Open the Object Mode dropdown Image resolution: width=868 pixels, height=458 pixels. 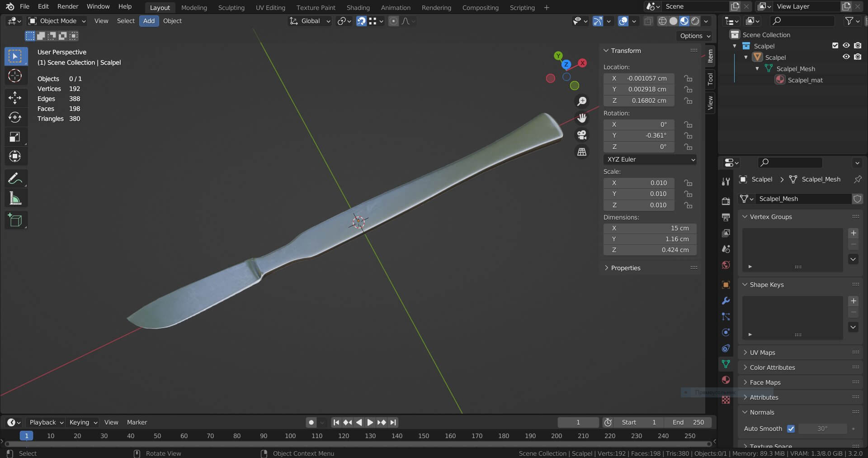(x=57, y=21)
